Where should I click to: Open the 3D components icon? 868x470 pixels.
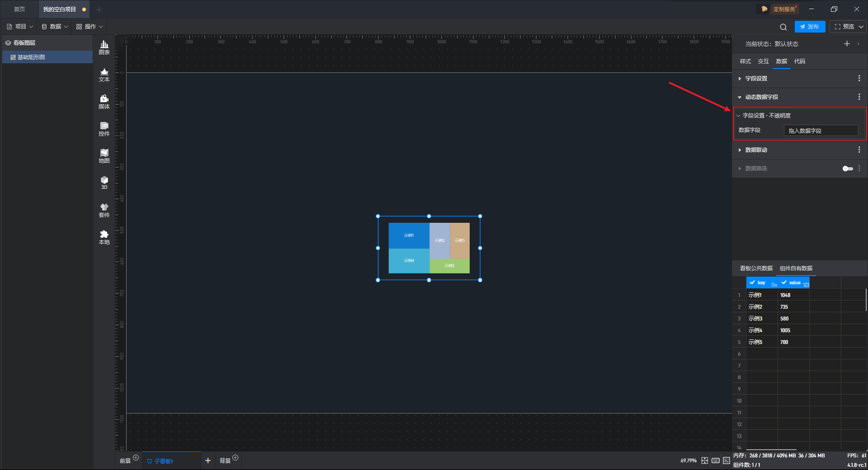pyautogui.click(x=104, y=183)
